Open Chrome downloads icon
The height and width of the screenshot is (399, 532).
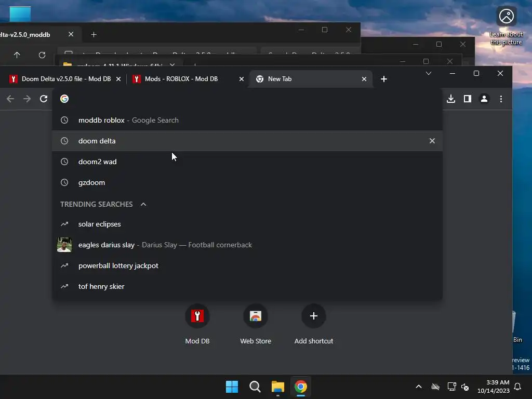(x=451, y=99)
